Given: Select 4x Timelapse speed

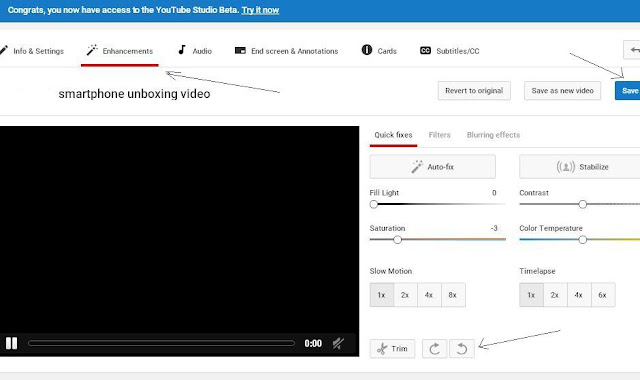Looking at the screenshot, I should (x=578, y=295).
